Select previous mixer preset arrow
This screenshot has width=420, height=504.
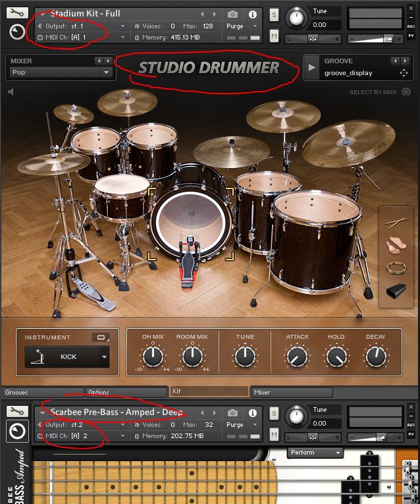click(x=99, y=61)
